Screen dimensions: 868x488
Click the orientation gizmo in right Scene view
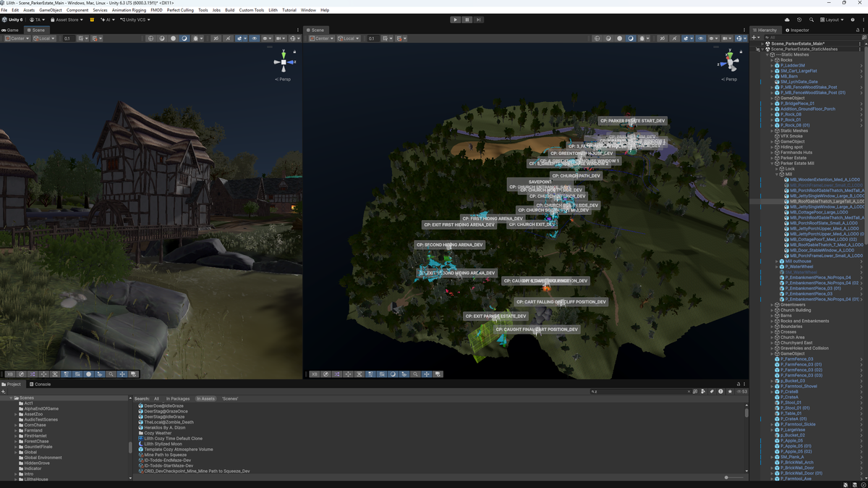point(730,64)
